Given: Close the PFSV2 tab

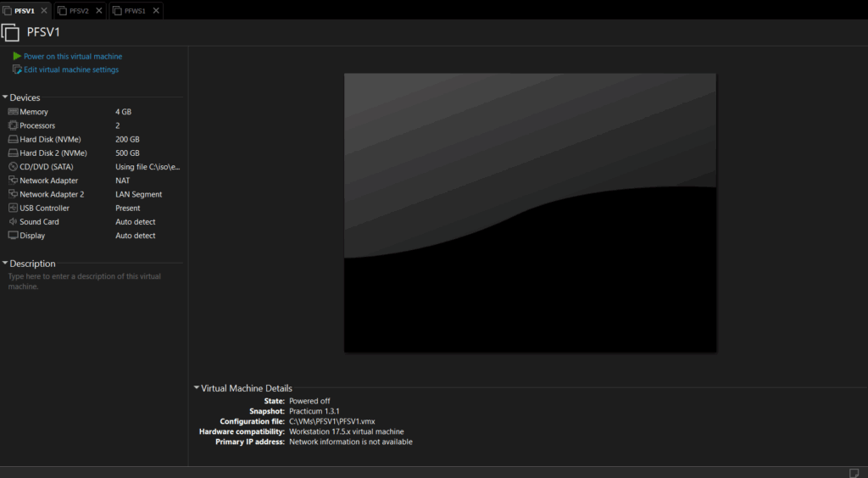Looking at the screenshot, I should click(x=98, y=11).
